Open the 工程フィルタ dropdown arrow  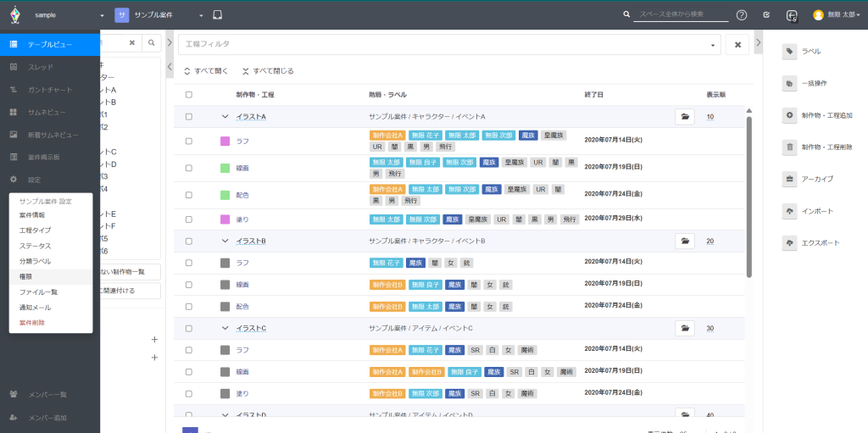click(x=712, y=44)
